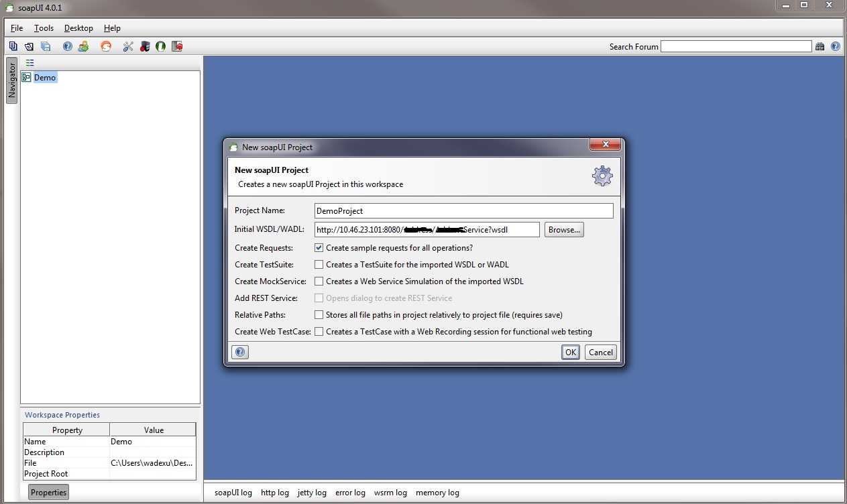Click the binoculars search forum icon
Screen dimensions: 847x504
[x=820, y=46]
